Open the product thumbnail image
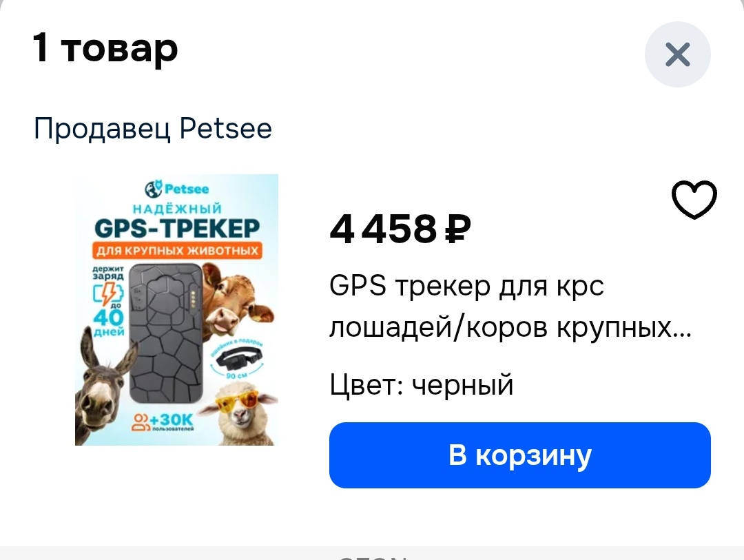The height and width of the screenshot is (560, 744). click(176, 310)
